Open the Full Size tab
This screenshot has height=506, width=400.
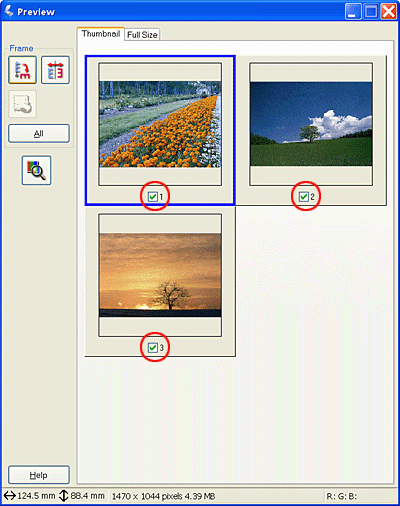click(x=142, y=35)
